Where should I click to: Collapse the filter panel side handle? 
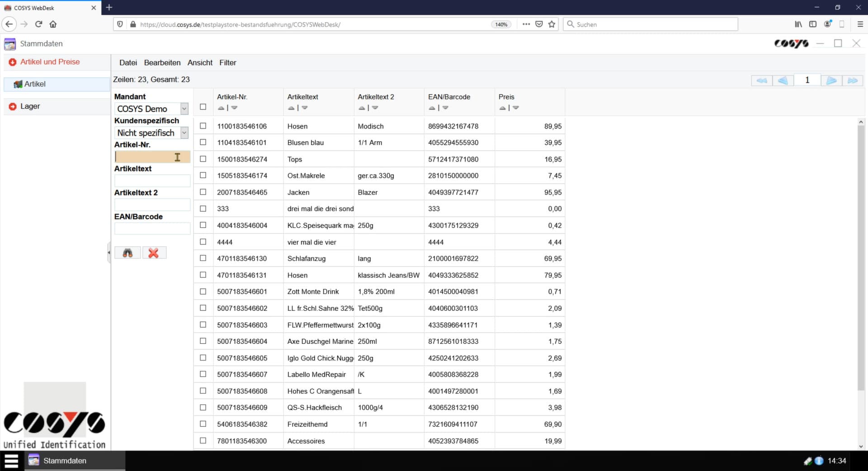tap(109, 253)
